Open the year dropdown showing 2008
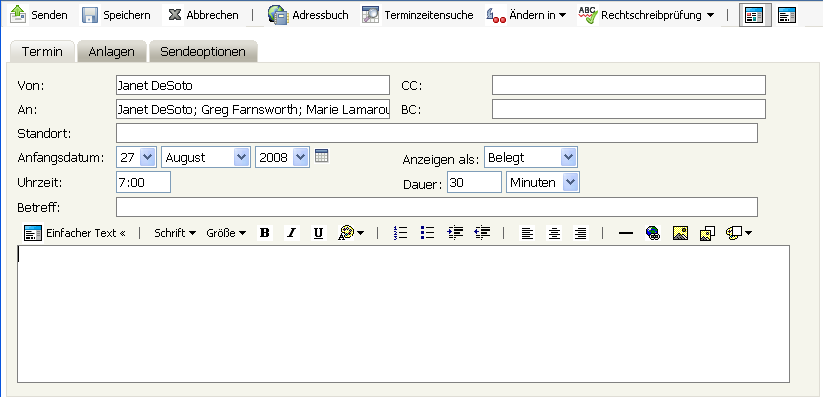823x397 pixels. pyautogui.click(x=282, y=157)
